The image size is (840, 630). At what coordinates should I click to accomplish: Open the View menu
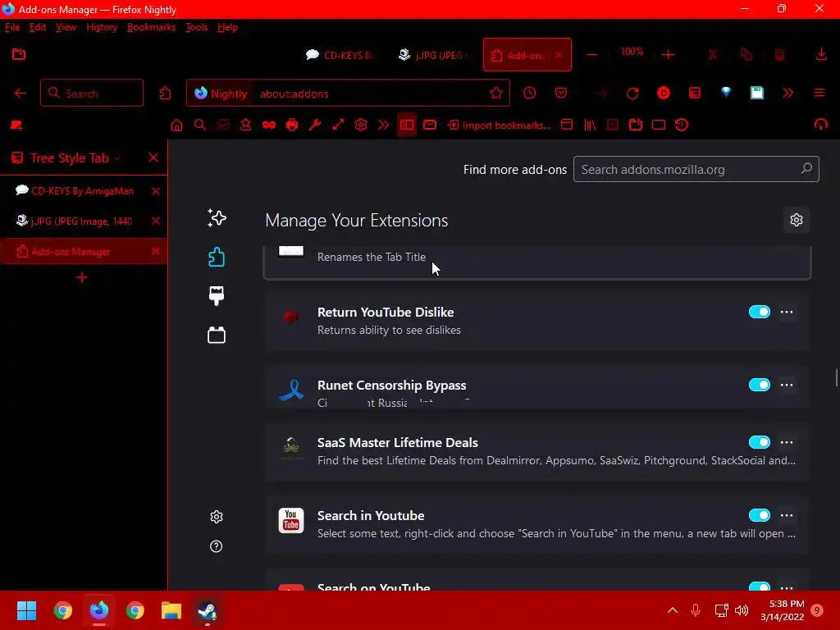point(66,27)
